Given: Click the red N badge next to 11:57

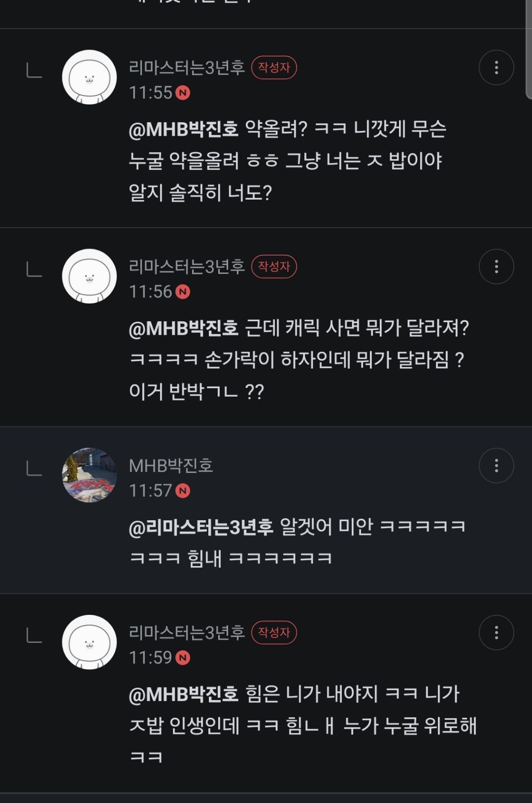Looking at the screenshot, I should (183, 491).
